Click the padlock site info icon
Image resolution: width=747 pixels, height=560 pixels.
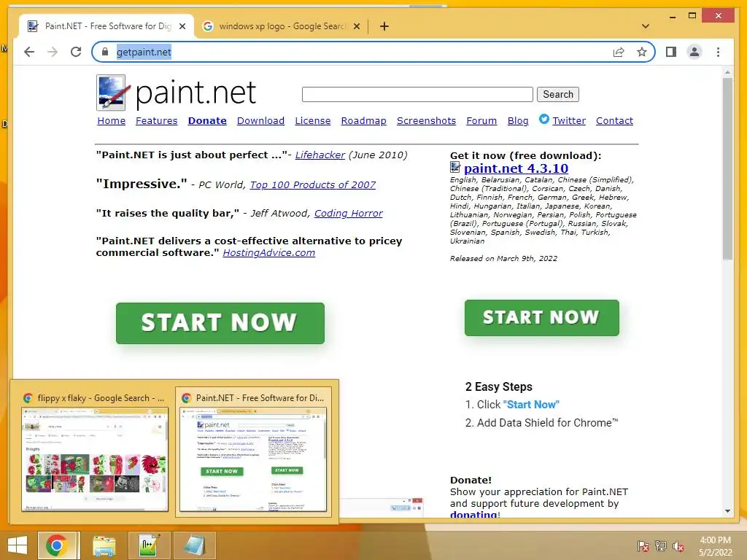coord(105,52)
